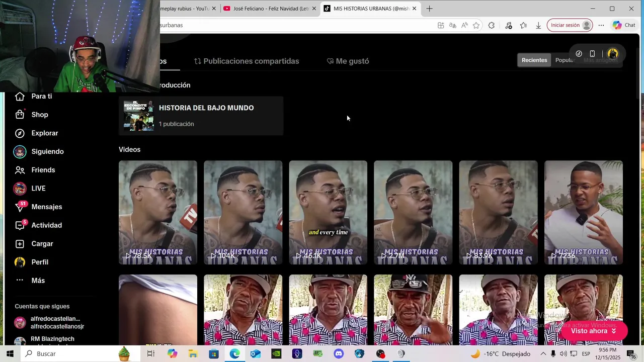Open Edge favorites list

pos(523,25)
